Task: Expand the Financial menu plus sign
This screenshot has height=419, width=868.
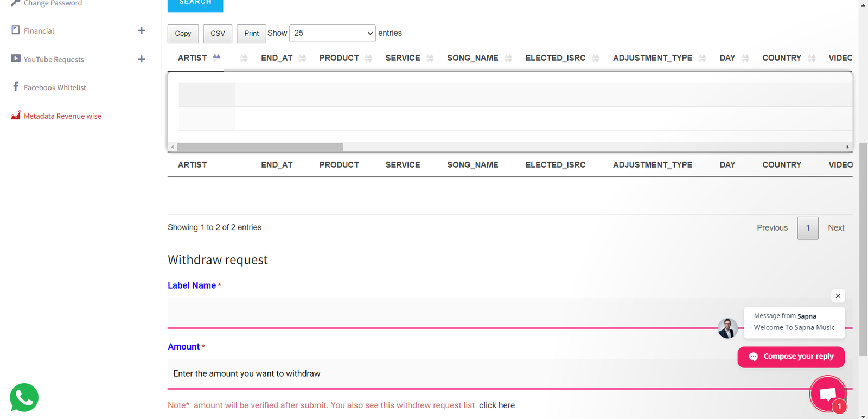Action: [142, 31]
